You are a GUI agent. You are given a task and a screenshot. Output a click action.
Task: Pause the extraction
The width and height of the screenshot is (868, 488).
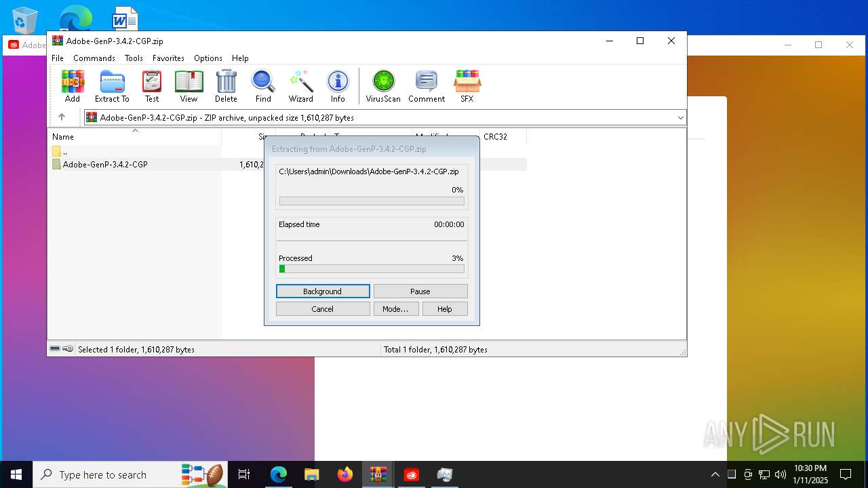420,291
